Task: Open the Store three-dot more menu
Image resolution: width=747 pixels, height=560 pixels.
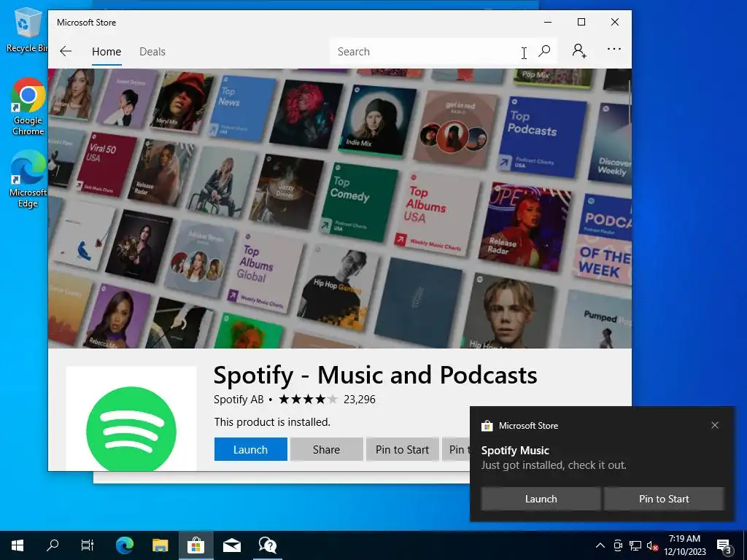Action: coord(614,49)
